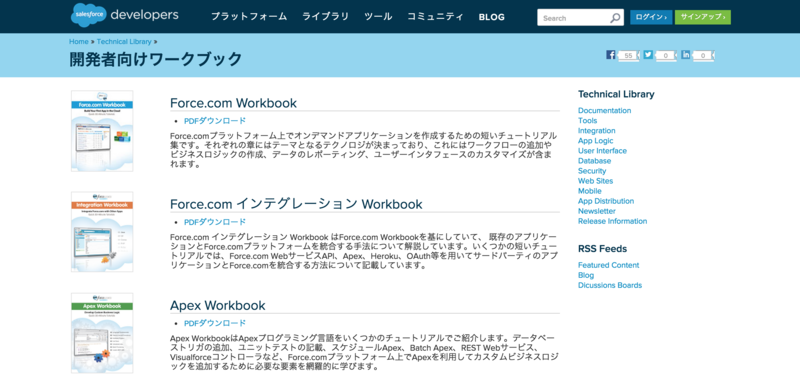Click the Technical Library sidebar heading
The height and width of the screenshot is (389, 800).
[616, 94]
